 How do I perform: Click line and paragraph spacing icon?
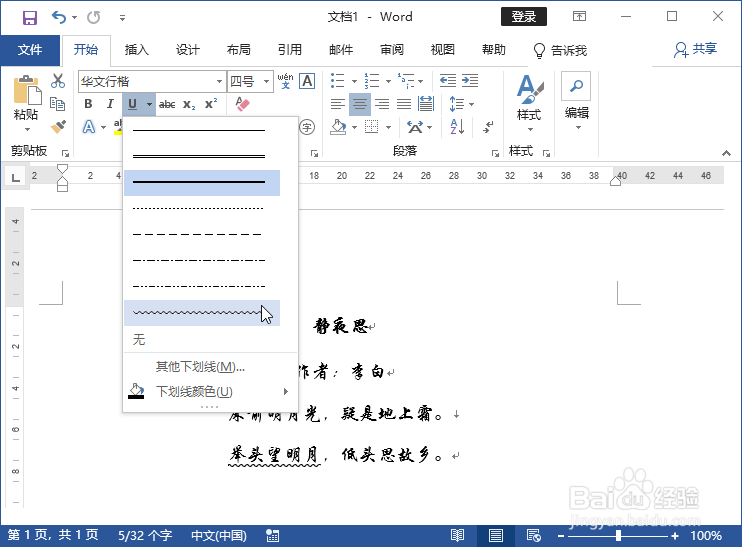click(x=457, y=104)
